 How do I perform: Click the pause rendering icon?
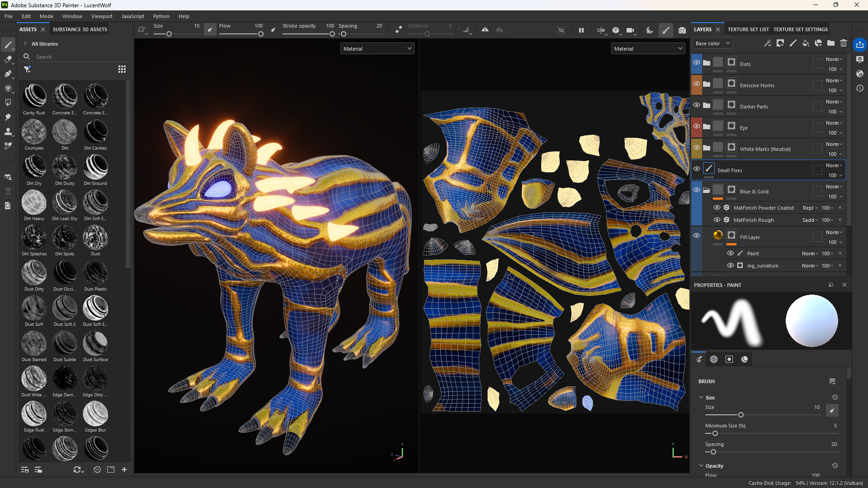click(x=581, y=30)
